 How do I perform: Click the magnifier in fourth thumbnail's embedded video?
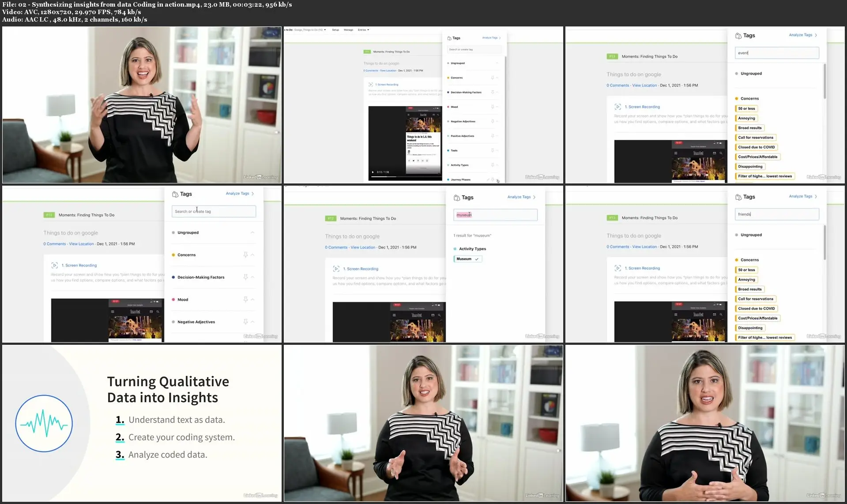(158, 312)
